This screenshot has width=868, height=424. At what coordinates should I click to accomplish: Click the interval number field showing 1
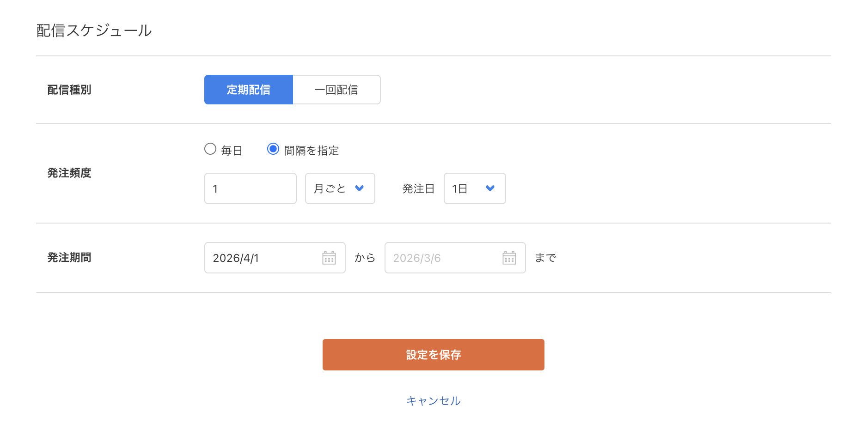[x=250, y=188]
